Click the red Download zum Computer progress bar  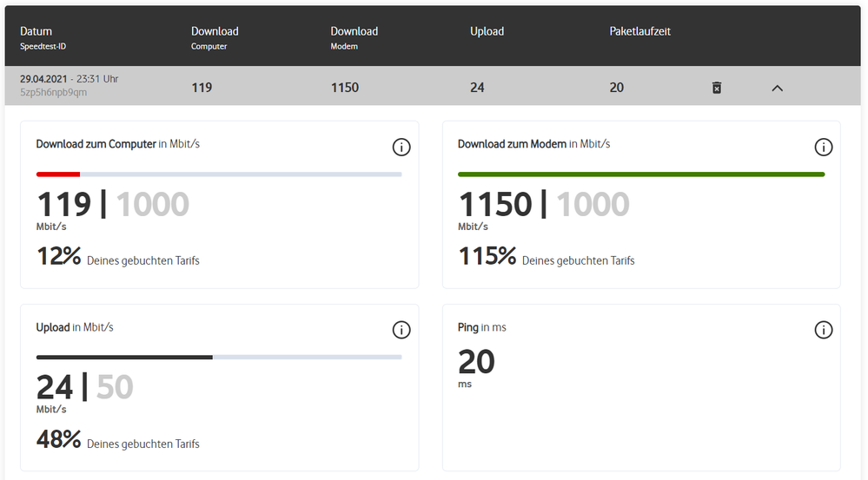pos(58,174)
